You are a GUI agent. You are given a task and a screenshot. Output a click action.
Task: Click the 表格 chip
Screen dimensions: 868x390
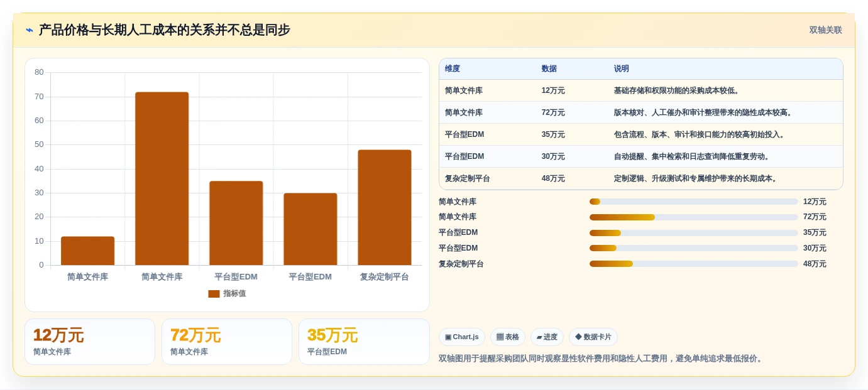(x=508, y=337)
